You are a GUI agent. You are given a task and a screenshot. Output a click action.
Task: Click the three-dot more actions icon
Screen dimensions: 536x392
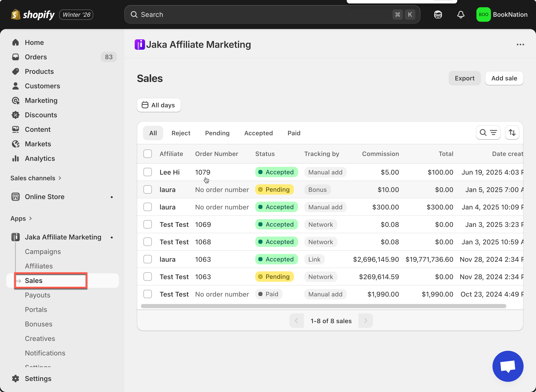click(x=520, y=45)
